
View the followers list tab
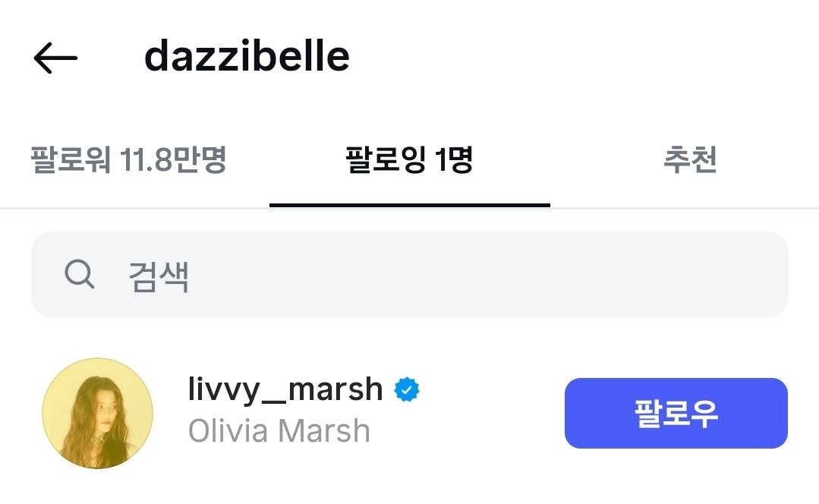[128, 160]
